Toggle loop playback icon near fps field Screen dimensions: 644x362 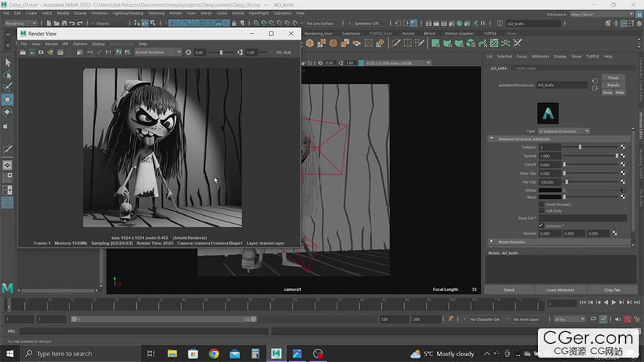593,319
